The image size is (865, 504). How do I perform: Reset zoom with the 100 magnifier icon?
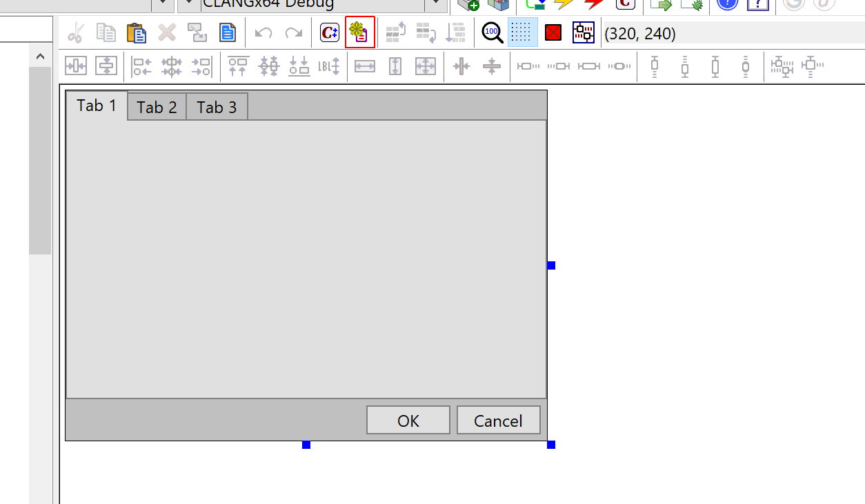pos(492,32)
